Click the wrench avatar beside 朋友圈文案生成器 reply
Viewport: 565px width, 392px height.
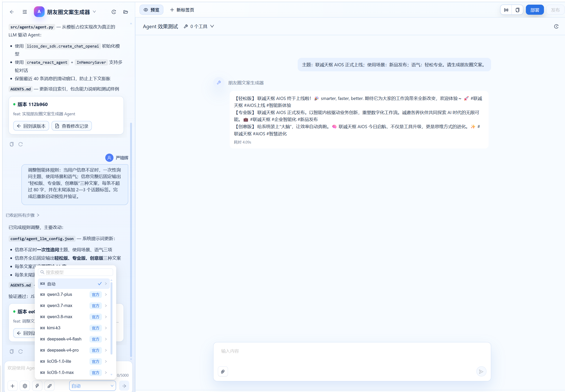pos(219,82)
